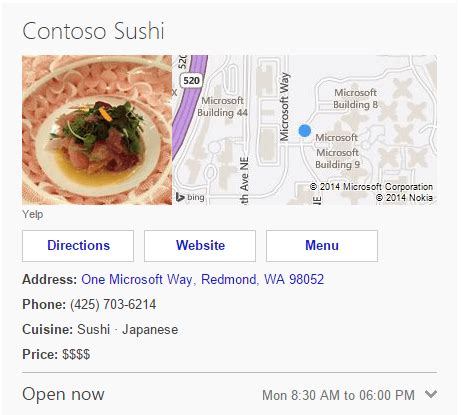Click the Yelp photo credit label

coord(33,214)
